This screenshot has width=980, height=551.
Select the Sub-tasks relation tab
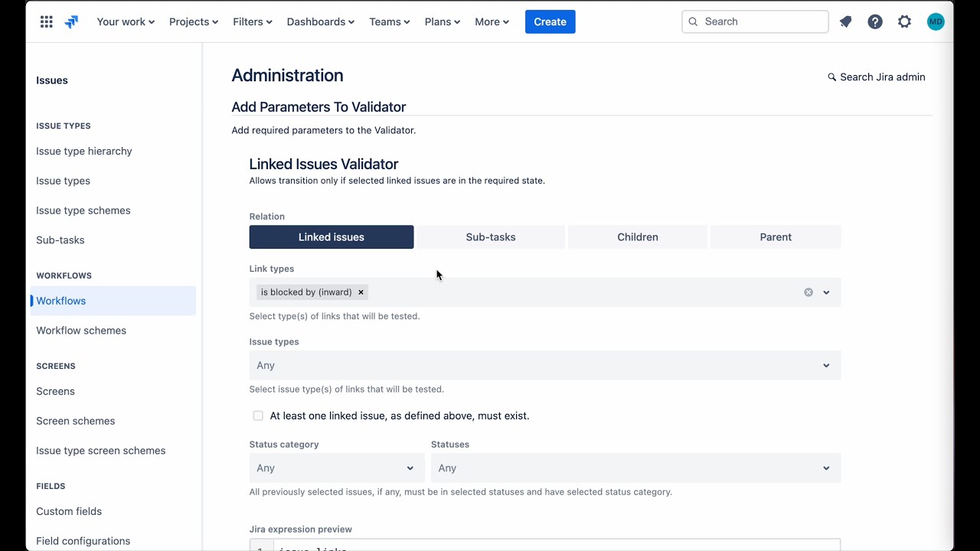491,237
